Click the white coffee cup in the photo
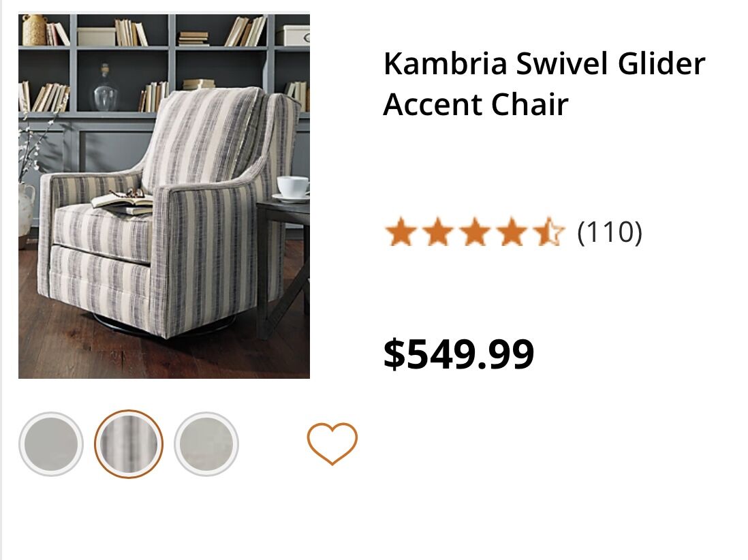Viewport: 748px width, 560px height. tap(293, 187)
